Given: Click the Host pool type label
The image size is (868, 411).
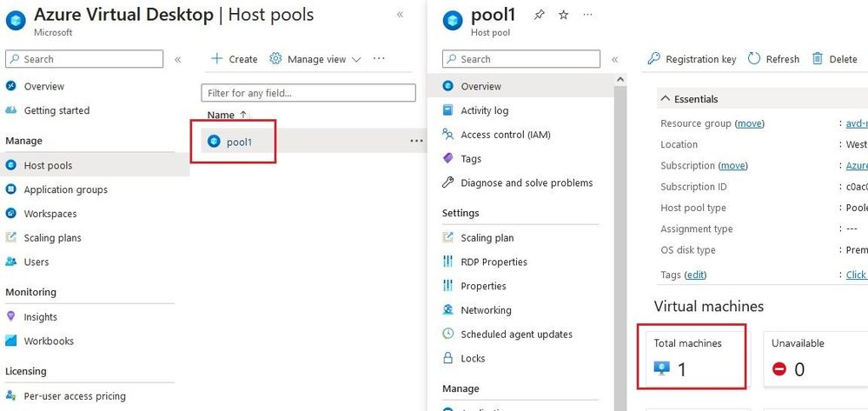Looking at the screenshot, I should [x=693, y=208].
